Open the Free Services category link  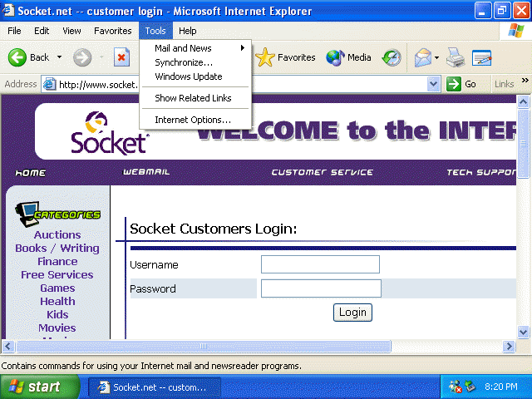(57, 275)
